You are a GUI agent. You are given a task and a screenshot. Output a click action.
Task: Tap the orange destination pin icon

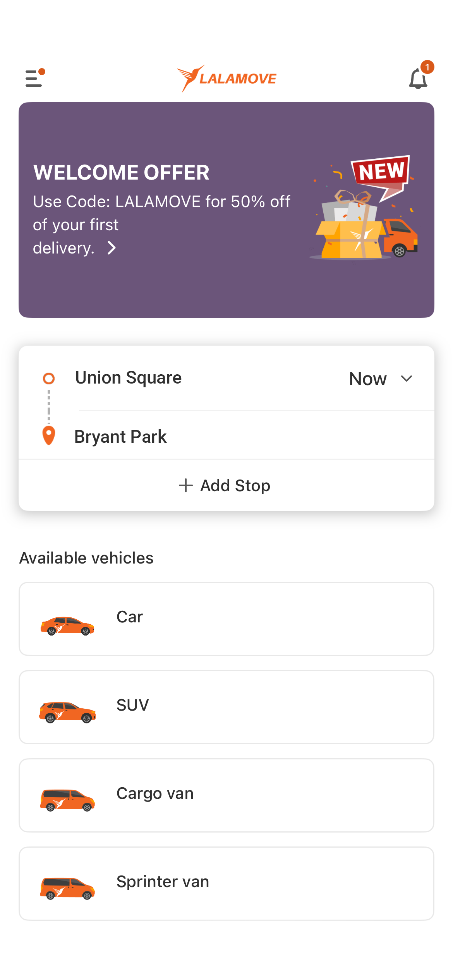(x=49, y=436)
